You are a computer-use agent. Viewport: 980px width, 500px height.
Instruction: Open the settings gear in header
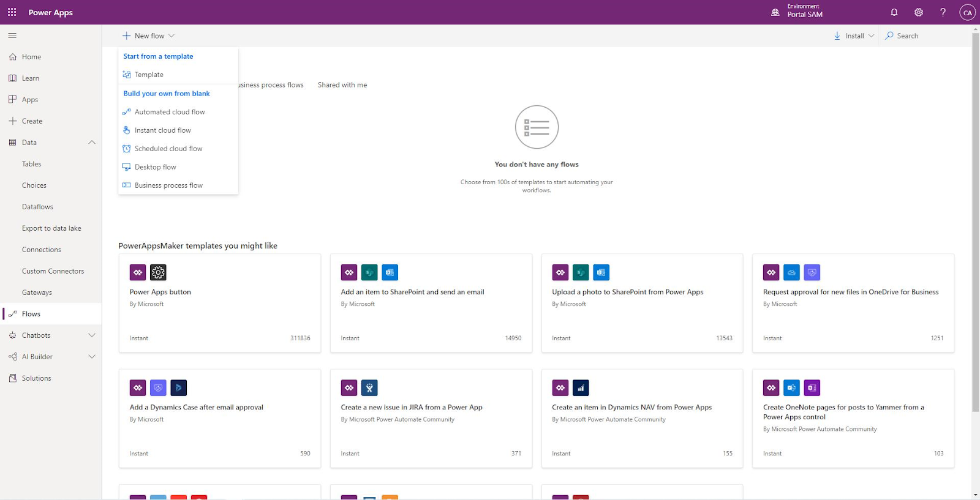tap(919, 12)
